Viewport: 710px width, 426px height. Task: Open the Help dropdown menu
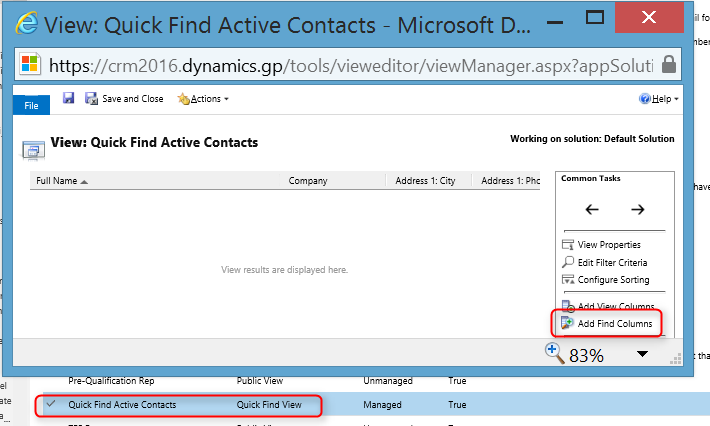pos(658,98)
